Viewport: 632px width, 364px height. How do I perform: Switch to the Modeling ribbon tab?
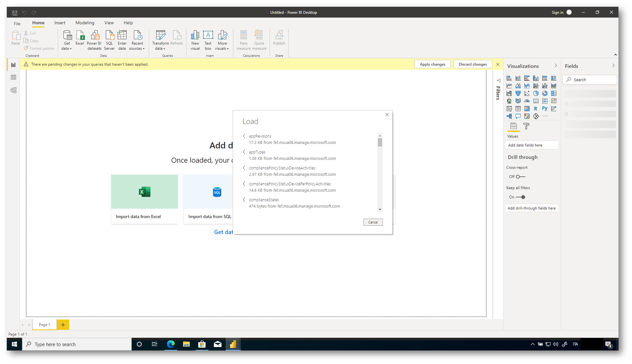click(x=85, y=23)
